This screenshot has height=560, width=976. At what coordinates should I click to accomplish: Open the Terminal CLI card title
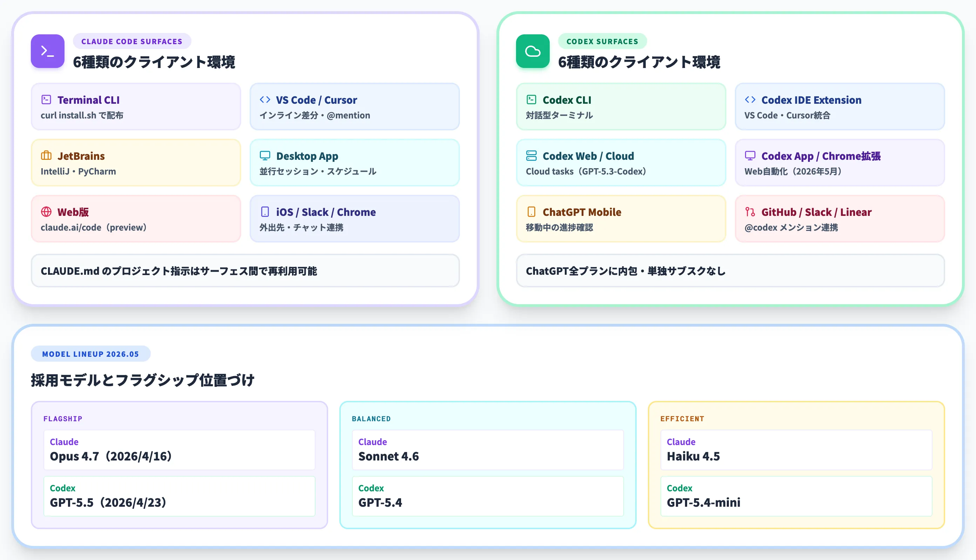tap(88, 100)
